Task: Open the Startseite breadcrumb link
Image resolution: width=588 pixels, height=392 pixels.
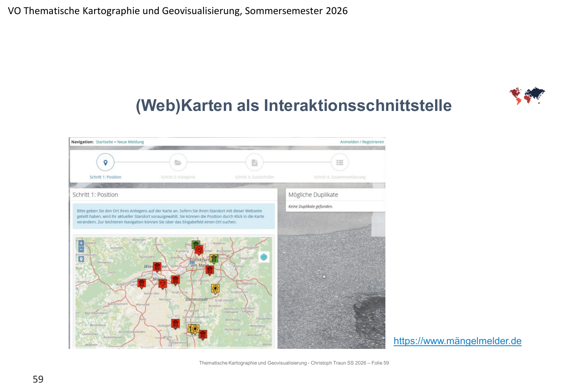Action: click(x=104, y=142)
